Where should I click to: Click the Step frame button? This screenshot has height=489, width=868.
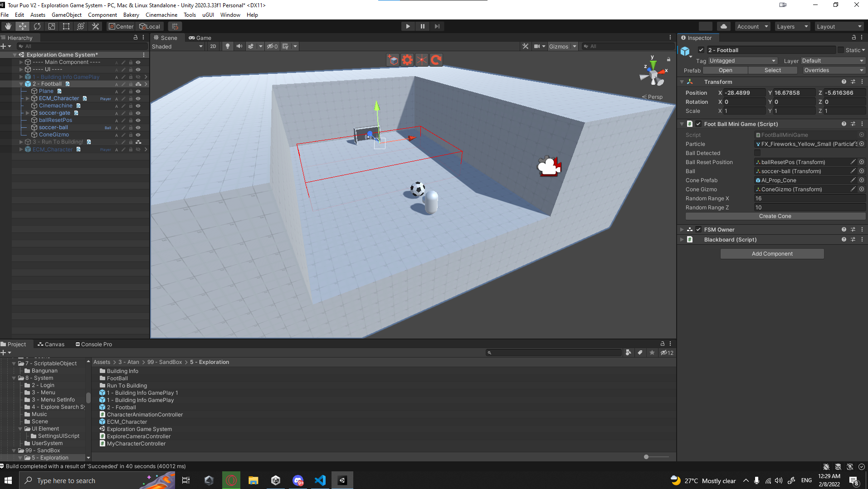tap(437, 26)
